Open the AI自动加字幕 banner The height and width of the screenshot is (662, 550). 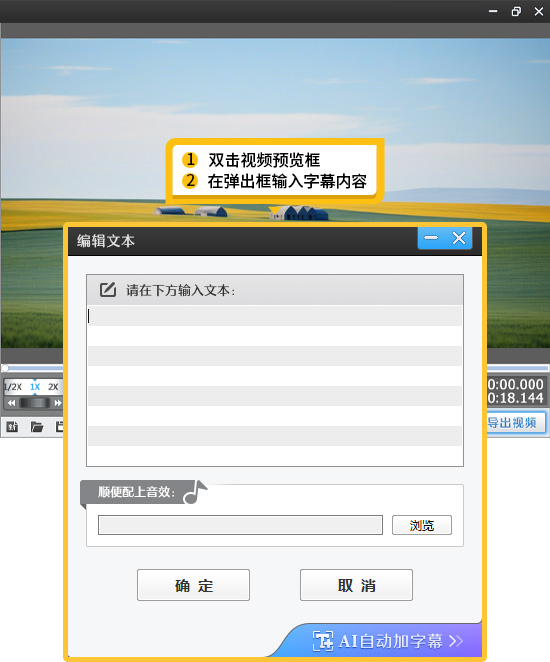click(x=387, y=641)
